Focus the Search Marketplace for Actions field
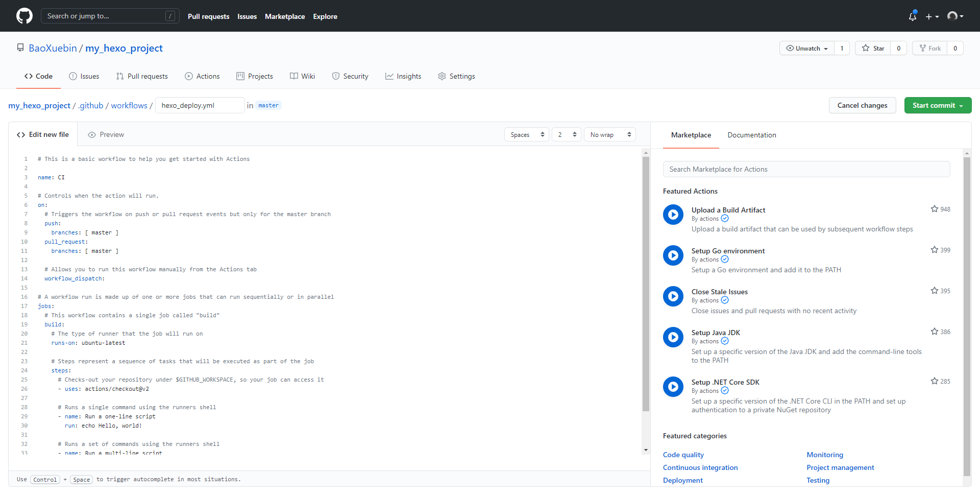This screenshot has width=980, height=495. (806, 169)
